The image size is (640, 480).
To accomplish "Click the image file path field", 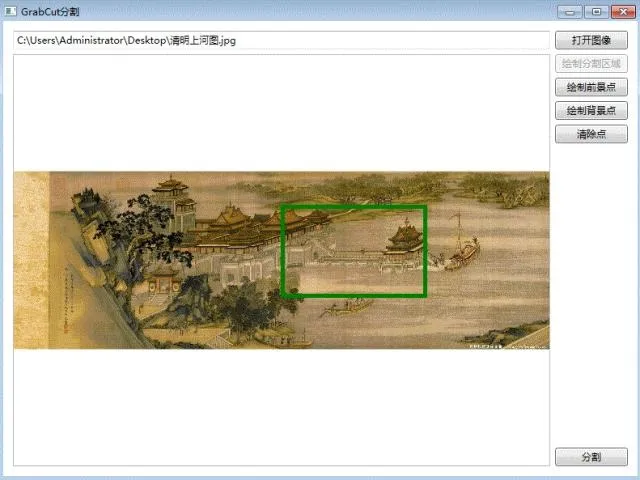I will (x=281, y=40).
